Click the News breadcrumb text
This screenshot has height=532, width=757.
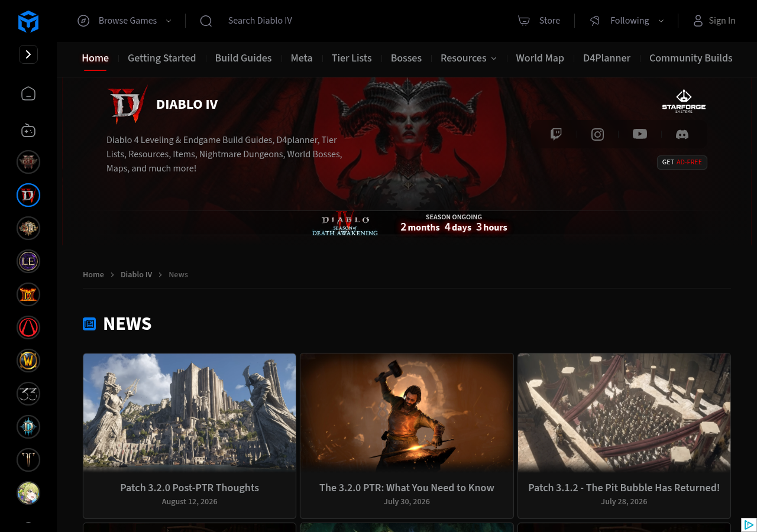point(178,274)
